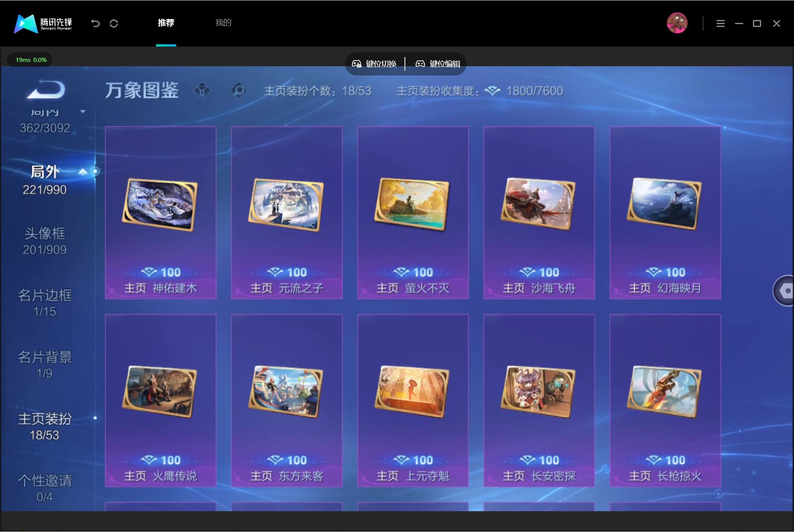Click the 19ms 0.0% latency indicator
The image size is (794, 532).
(x=30, y=60)
